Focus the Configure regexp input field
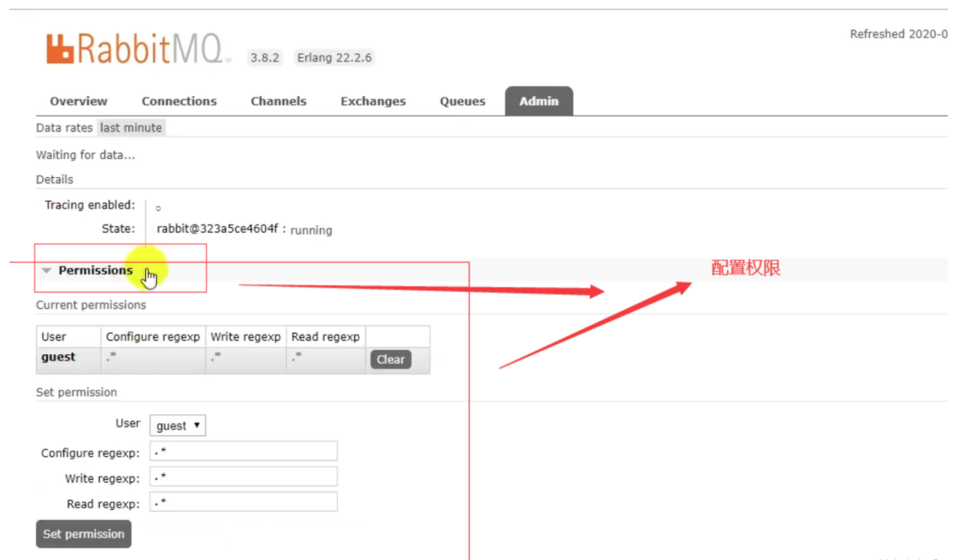 point(243,452)
